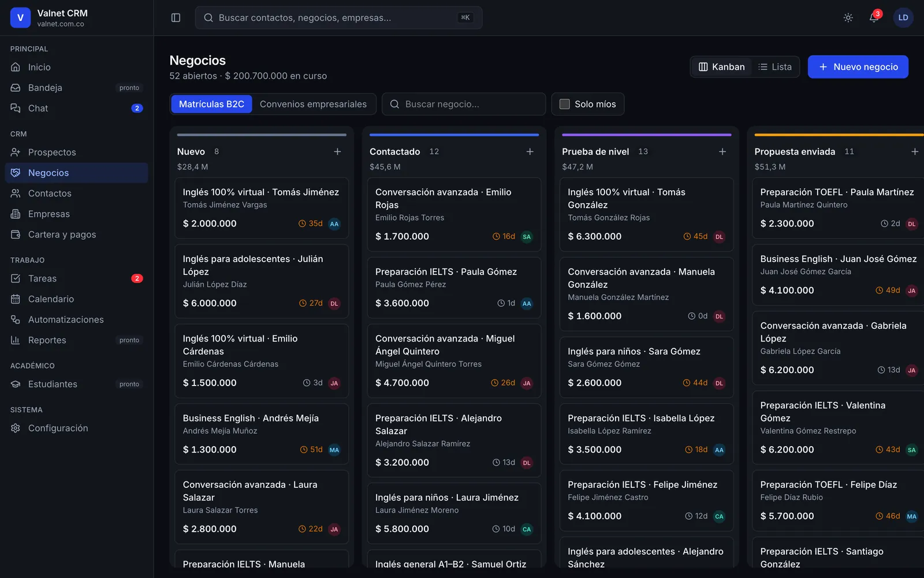924x578 pixels.
Task: Open Chat in the sidebar
Action: (x=76, y=108)
